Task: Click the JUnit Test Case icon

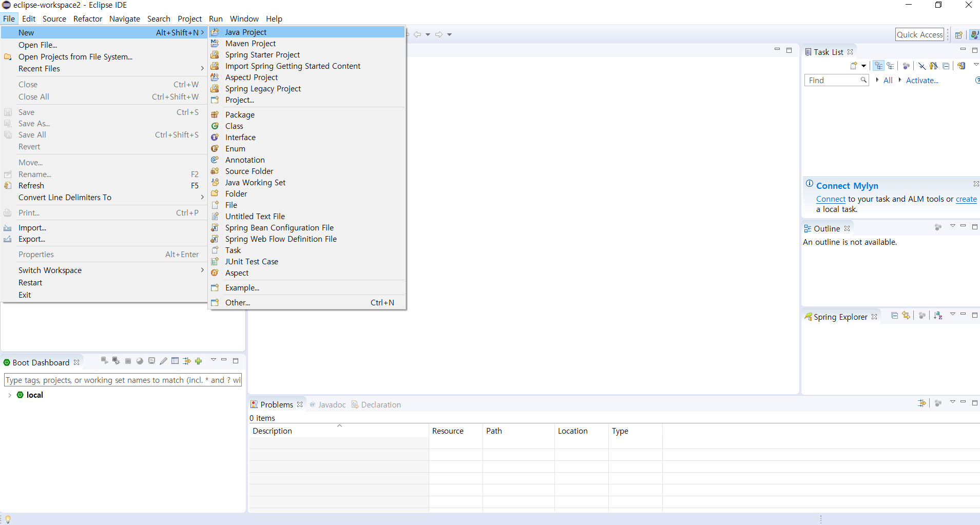Action: (x=215, y=262)
